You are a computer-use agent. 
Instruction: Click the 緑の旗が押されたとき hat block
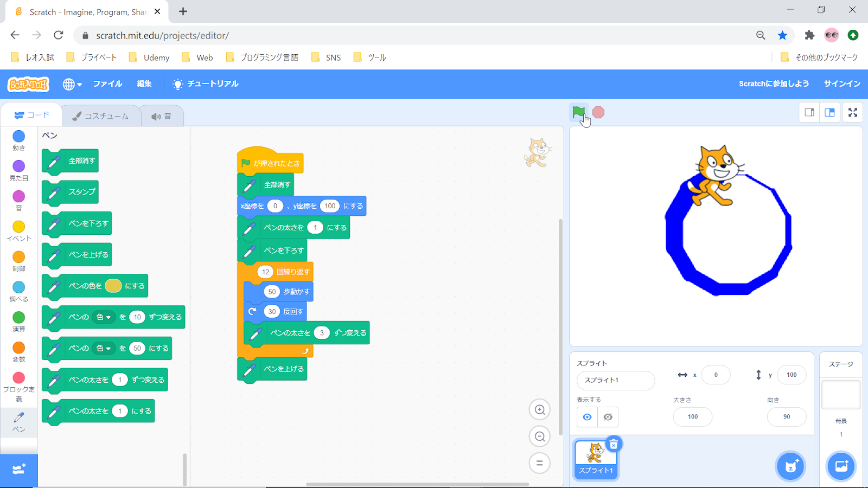tap(270, 162)
